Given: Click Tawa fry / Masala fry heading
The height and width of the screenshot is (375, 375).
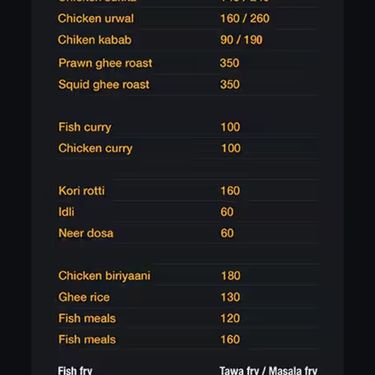Looking at the screenshot, I should point(268,371).
